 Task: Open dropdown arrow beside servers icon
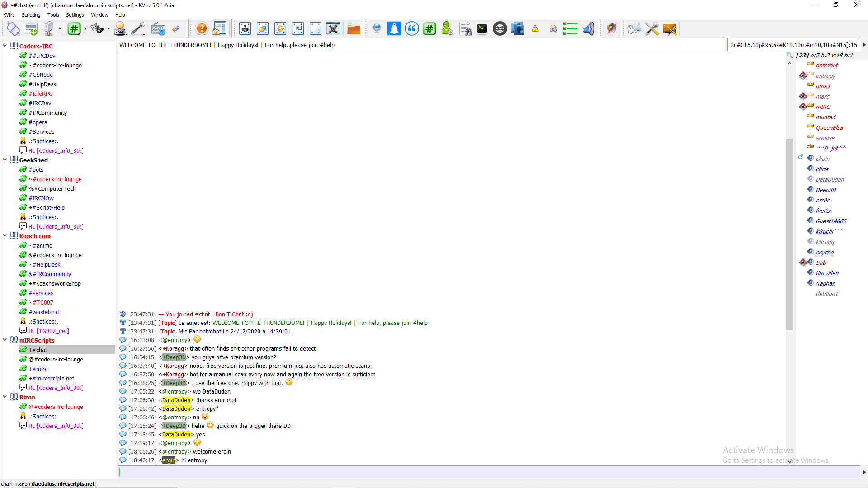pos(60,29)
